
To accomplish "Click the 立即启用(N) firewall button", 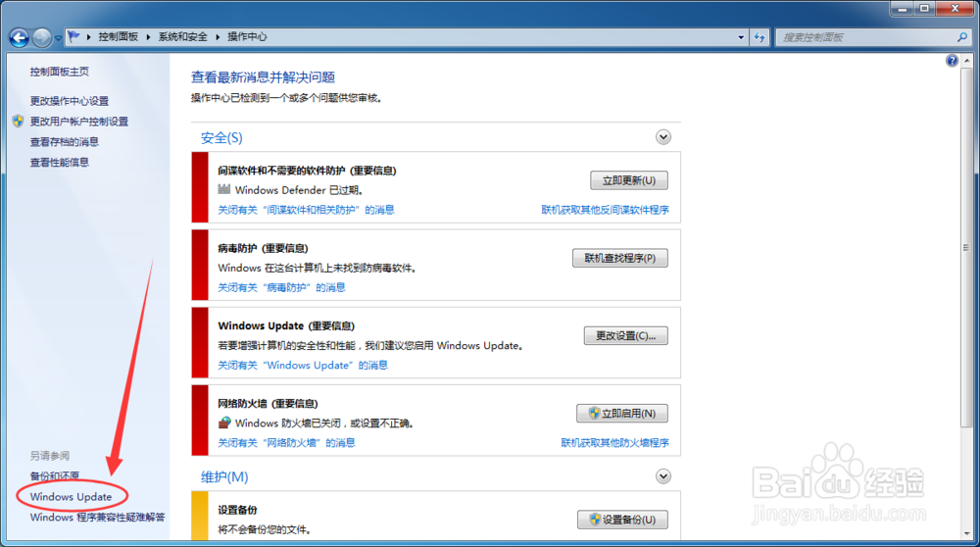I will [622, 414].
